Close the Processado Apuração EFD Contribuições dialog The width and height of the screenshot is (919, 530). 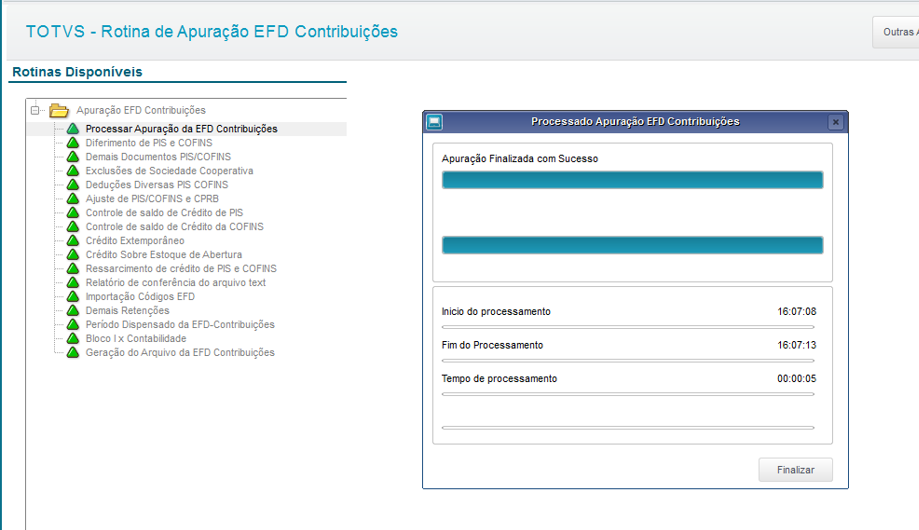tap(835, 122)
